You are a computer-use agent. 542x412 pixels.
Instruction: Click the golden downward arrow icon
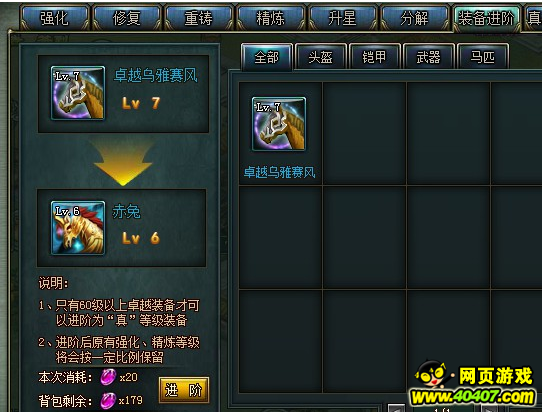pos(123,162)
